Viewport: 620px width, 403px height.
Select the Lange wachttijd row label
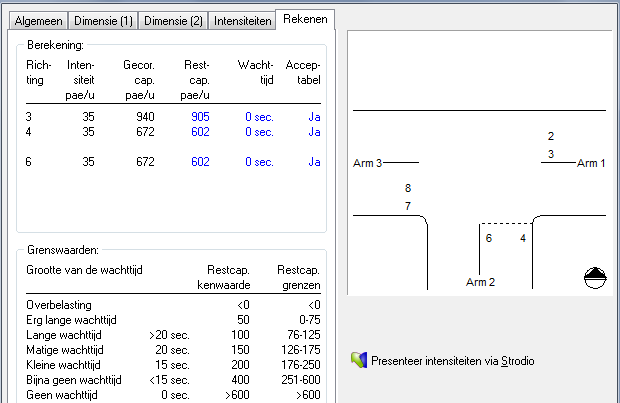[64, 335]
